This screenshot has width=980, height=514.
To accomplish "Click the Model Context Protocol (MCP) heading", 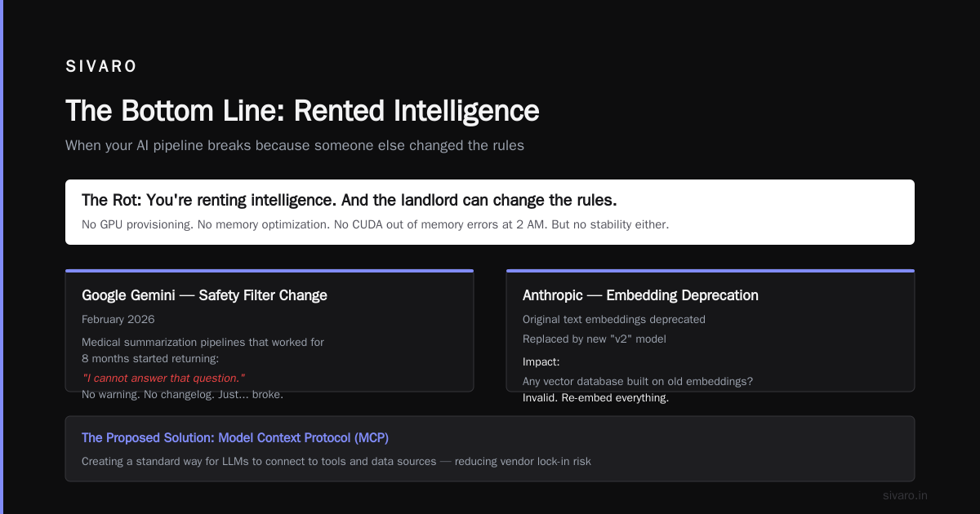I will click(235, 437).
